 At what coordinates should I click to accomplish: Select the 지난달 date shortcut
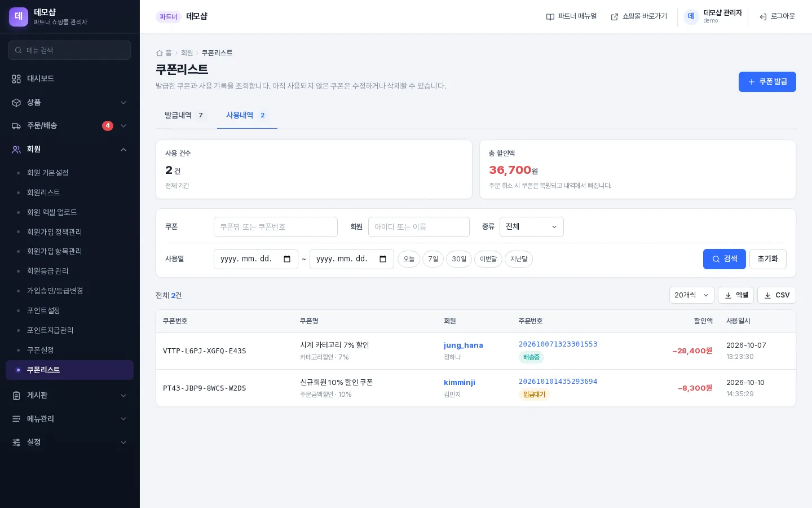[x=519, y=259]
